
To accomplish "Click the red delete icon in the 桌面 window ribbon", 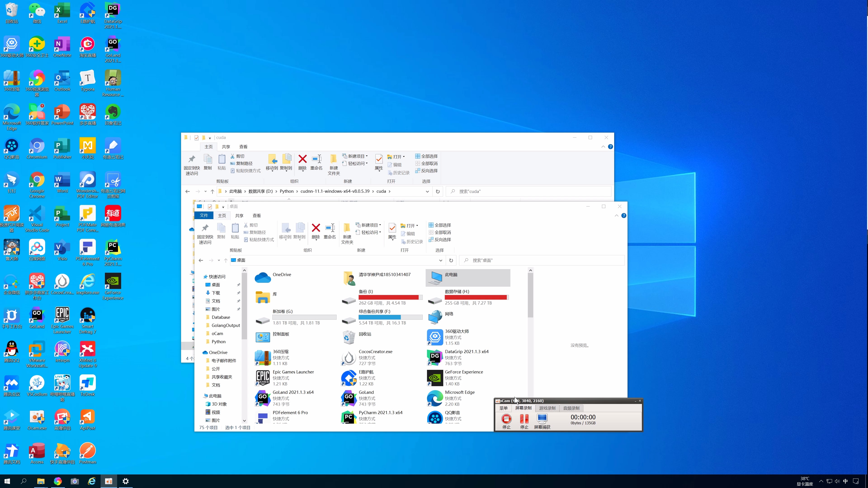I will (316, 228).
